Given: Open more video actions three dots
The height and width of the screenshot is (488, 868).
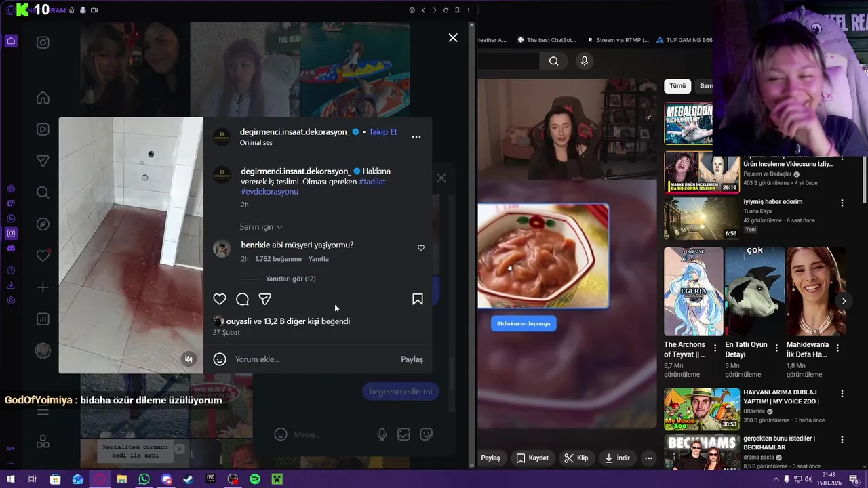Looking at the screenshot, I should click(648, 458).
